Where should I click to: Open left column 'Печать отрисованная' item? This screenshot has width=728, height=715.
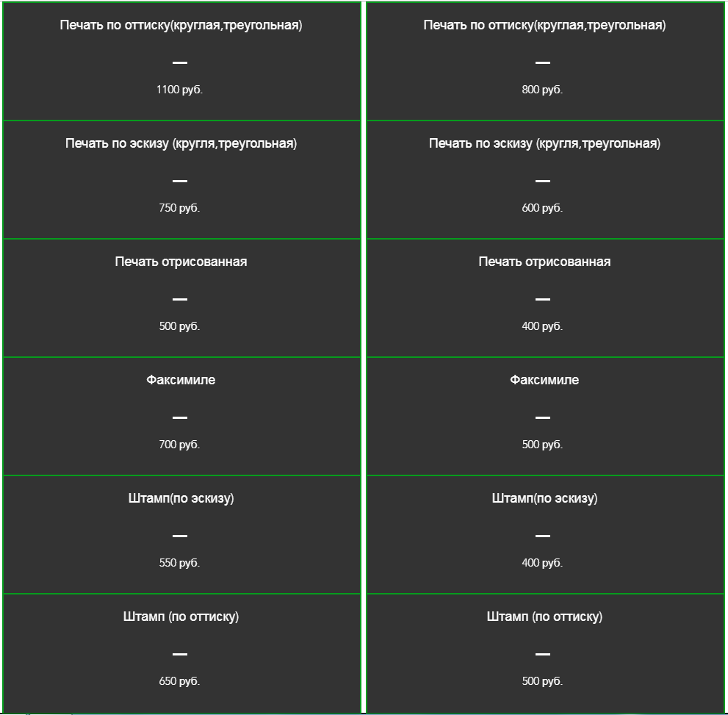coord(181,262)
